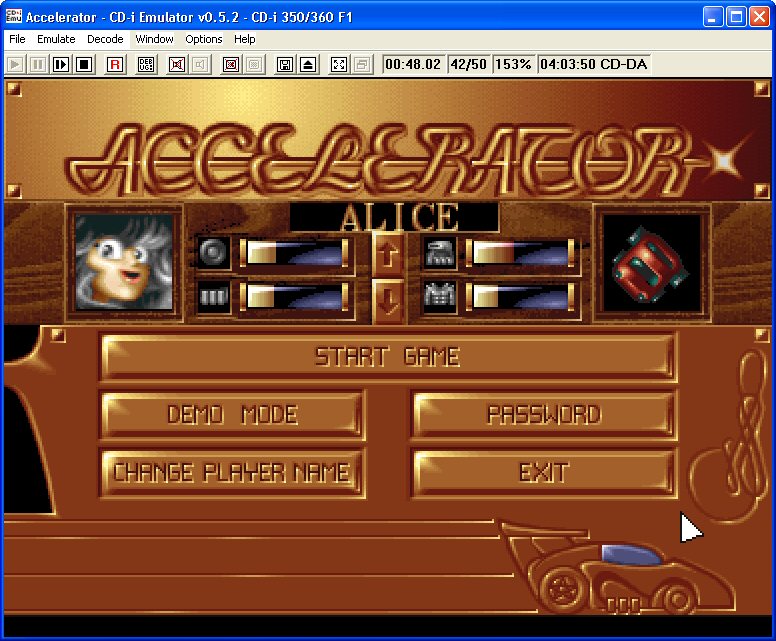
Task: Toggle video disable with the red crossed screen icon
Action: tap(231, 64)
